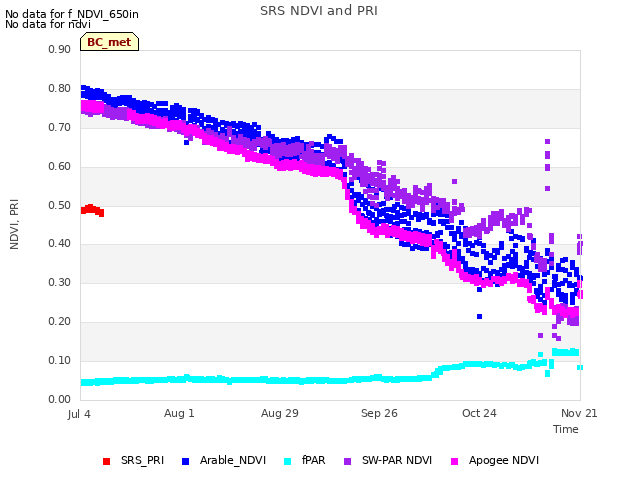Image resolution: width=640 pixels, height=480 pixels.
Task: Click the Oct 24 x-axis tick label
Action: [479, 413]
